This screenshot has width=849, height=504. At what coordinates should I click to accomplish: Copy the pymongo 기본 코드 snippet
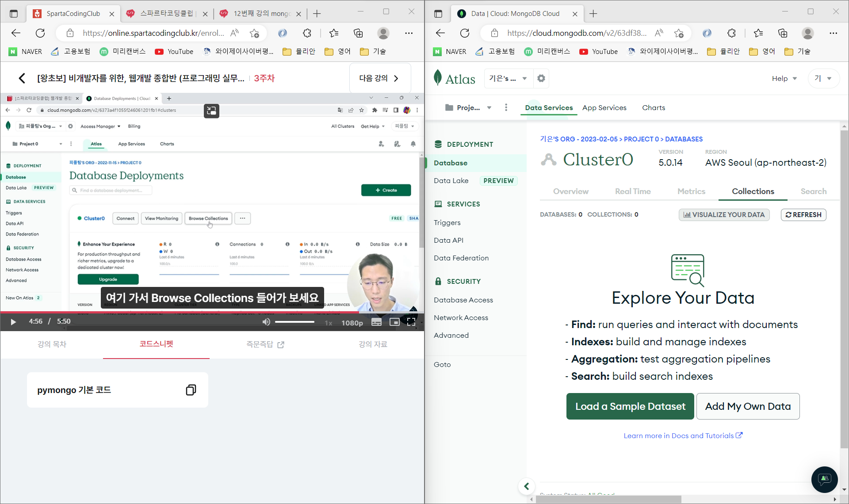click(191, 390)
